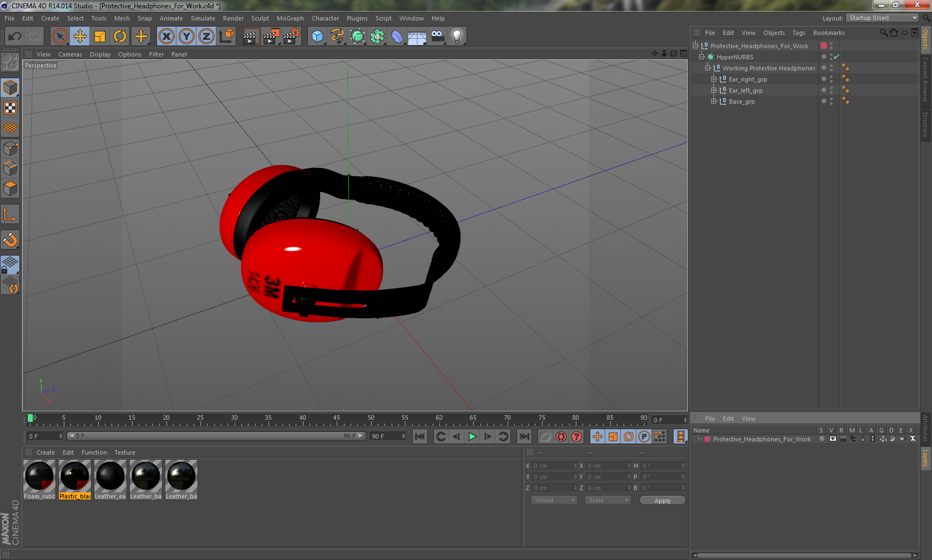Image resolution: width=932 pixels, height=560 pixels.
Task: Click Apply in coordinates panel
Action: tap(662, 500)
